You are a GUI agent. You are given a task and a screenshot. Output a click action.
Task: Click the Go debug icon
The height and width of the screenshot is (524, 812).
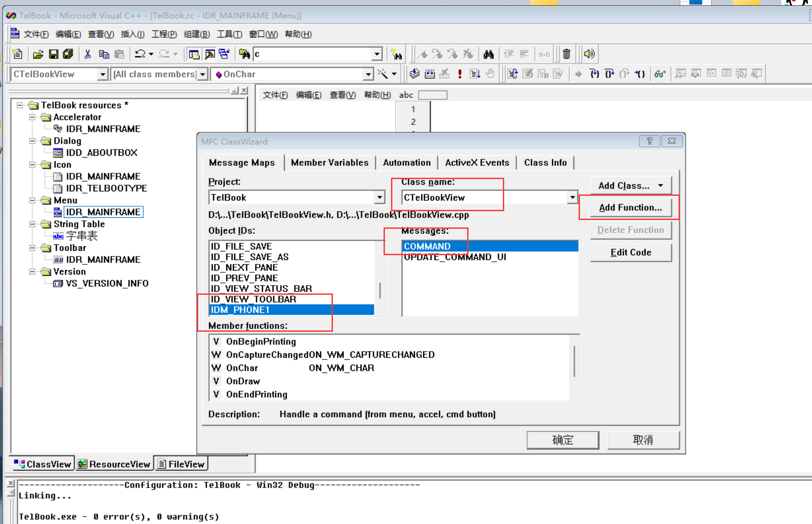pyautogui.click(x=475, y=73)
